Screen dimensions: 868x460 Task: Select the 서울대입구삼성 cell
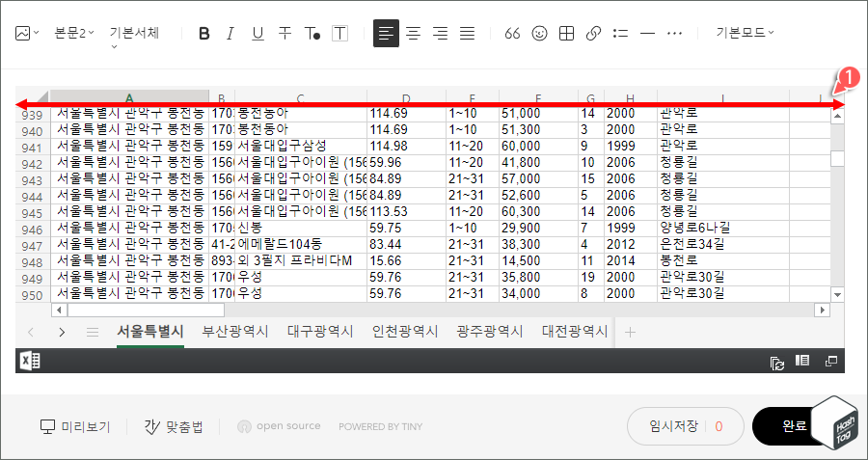pos(301,147)
